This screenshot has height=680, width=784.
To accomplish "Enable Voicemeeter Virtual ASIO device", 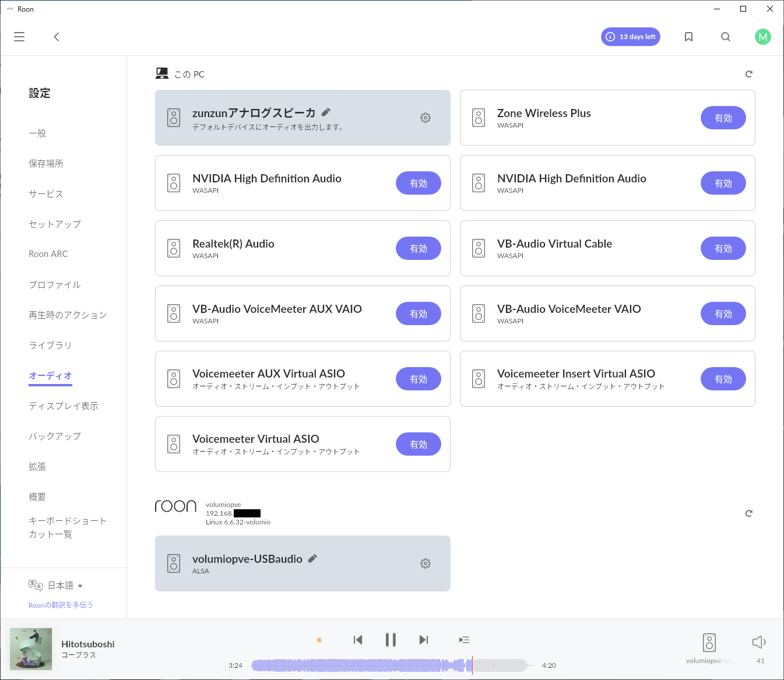I will [419, 444].
